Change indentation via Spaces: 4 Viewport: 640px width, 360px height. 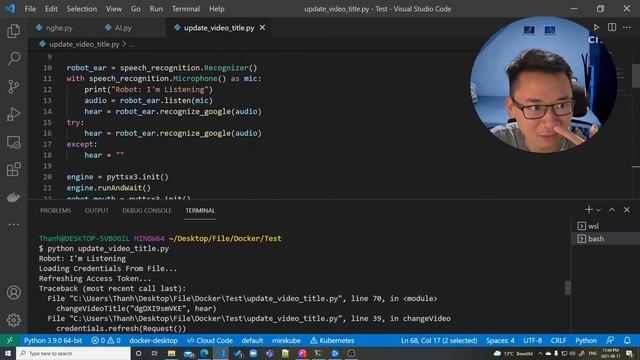[500, 340]
